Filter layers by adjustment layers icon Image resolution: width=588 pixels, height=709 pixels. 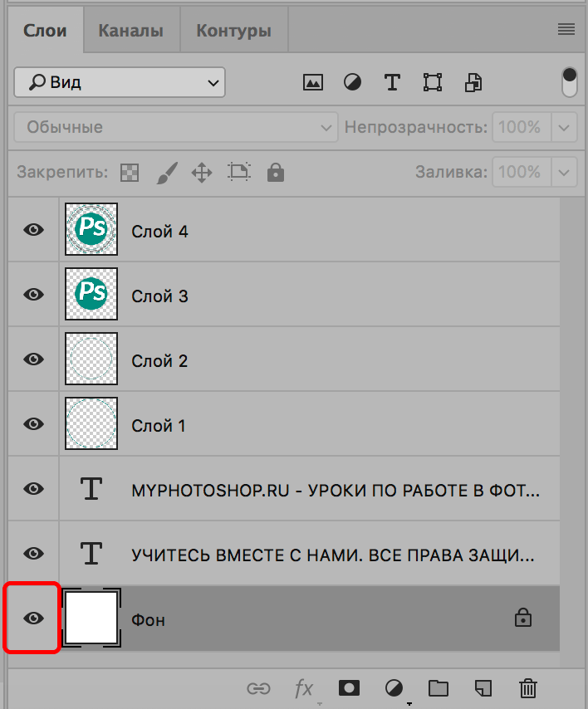tap(352, 82)
